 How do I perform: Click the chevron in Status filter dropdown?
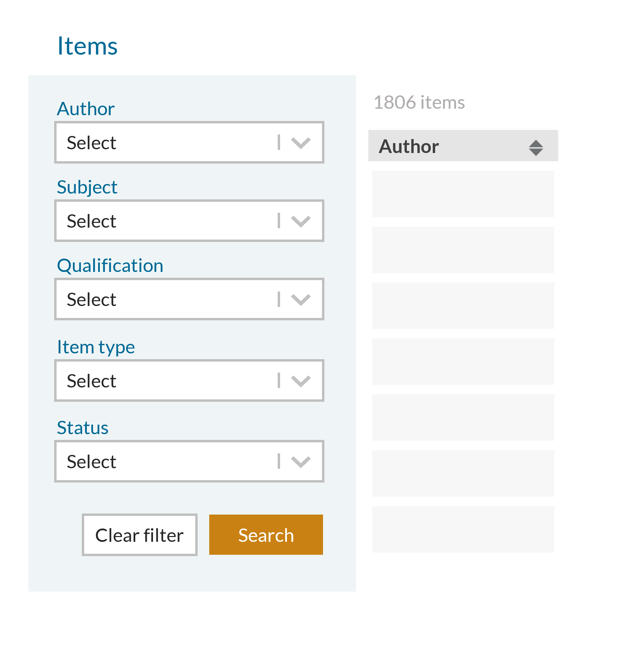[x=301, y=461]
